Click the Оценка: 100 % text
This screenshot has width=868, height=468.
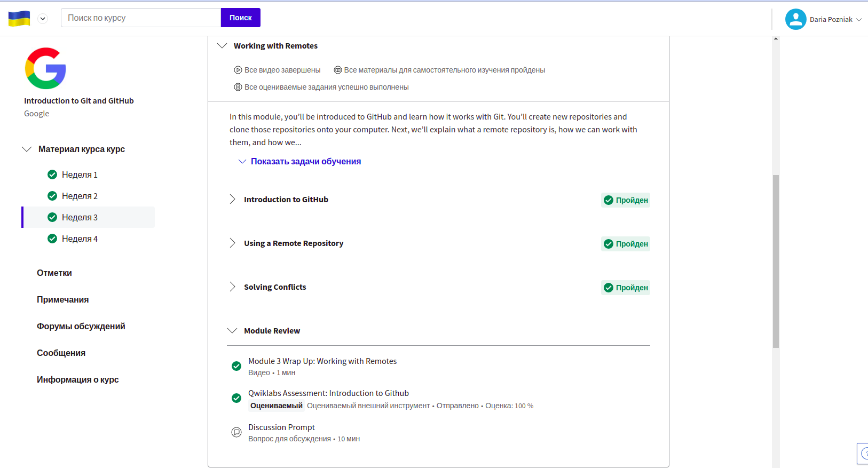[x=509, y=406]
